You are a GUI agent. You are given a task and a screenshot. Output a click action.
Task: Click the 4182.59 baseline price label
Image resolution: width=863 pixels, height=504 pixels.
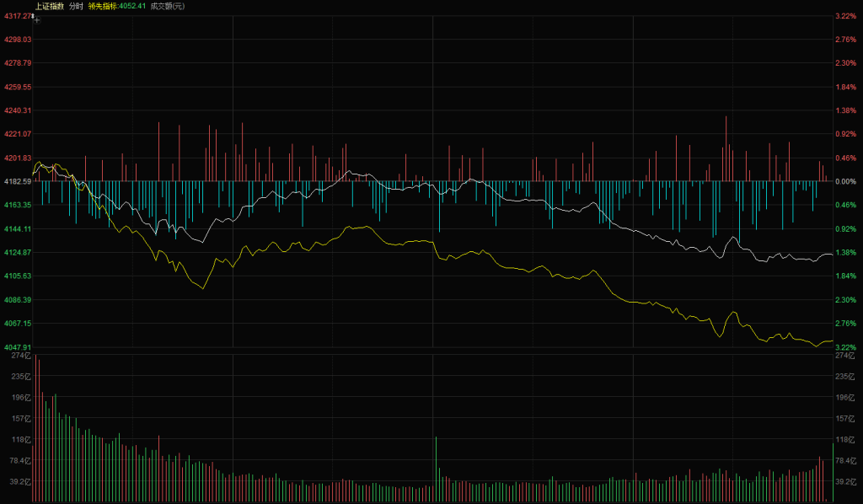tap(16, 181)
